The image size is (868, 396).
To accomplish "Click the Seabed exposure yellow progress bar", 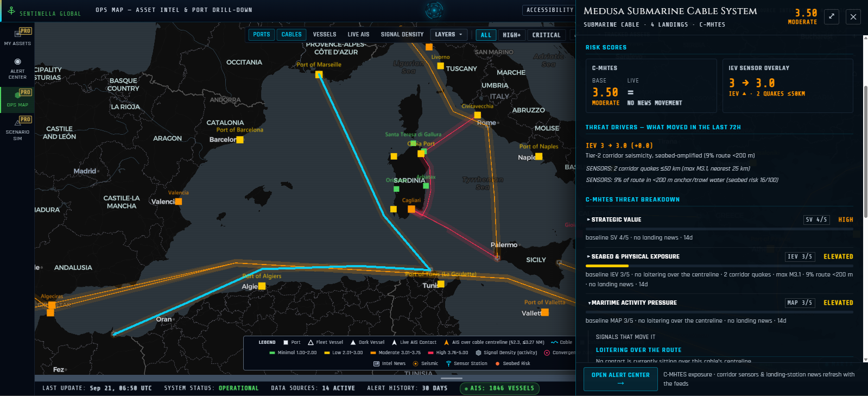I will 607,266.
